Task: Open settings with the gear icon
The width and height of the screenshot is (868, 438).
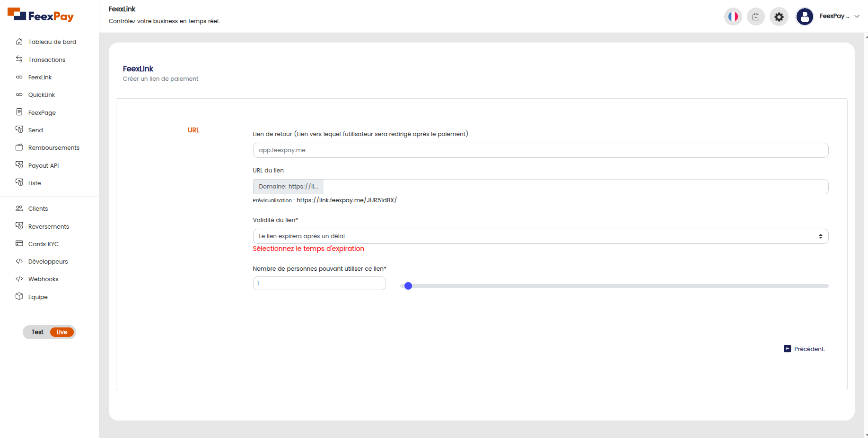Action: click(779, 17)
